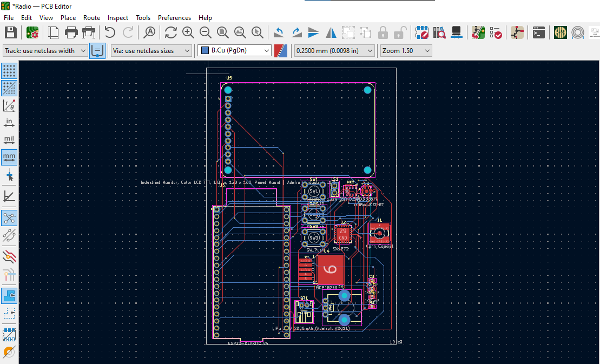
Task: Click the Plot printer icon
Action: (89, 32)
